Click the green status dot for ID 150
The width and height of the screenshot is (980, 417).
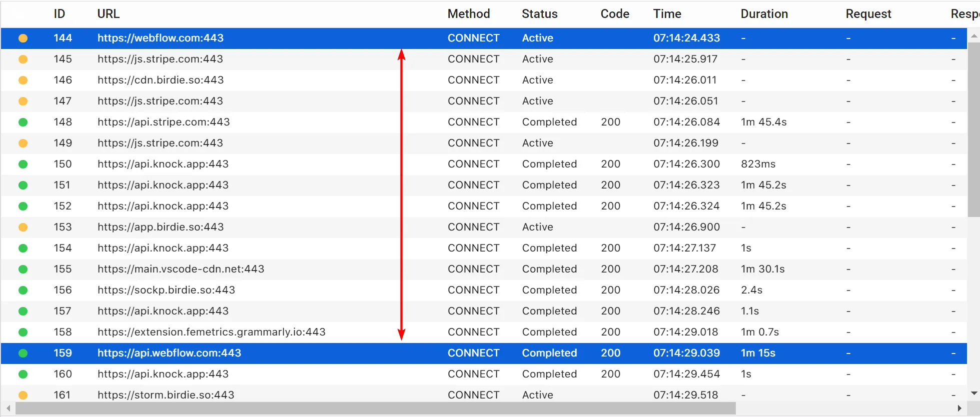23,164
